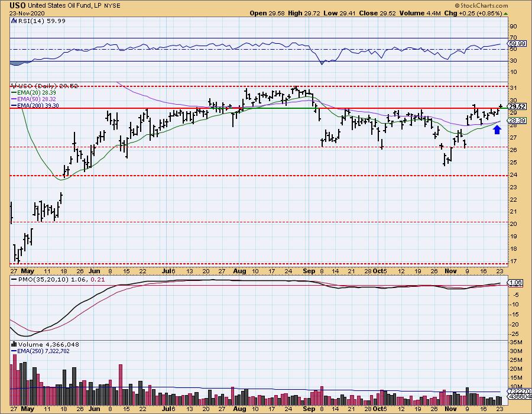532x414 pixels.
Task: Click the 29.52 last price tag on right axis
Action: (x=517, y=106)
